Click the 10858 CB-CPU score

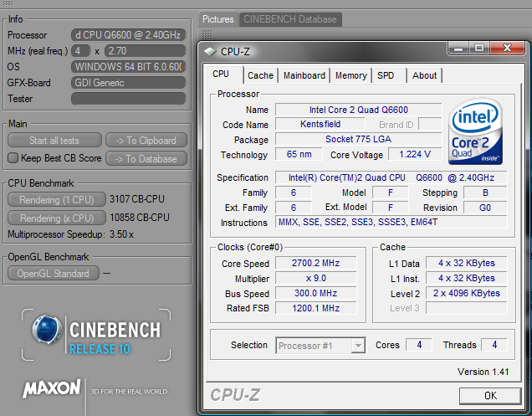[x=140, y=218]
